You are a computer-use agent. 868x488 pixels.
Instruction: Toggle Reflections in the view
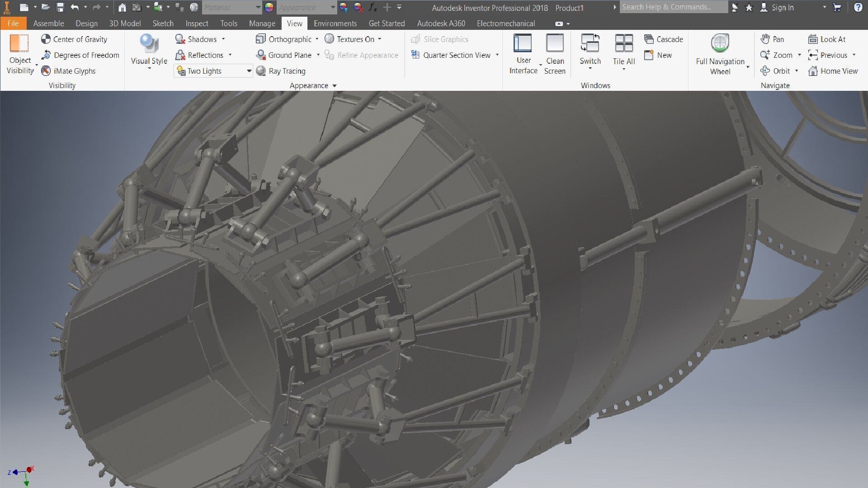click(x=199, y=55)
